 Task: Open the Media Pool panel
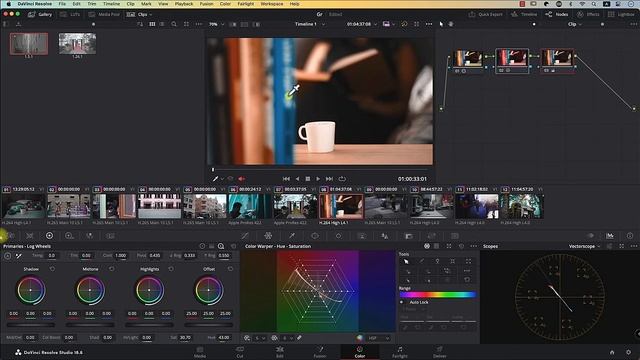[104, 14]
